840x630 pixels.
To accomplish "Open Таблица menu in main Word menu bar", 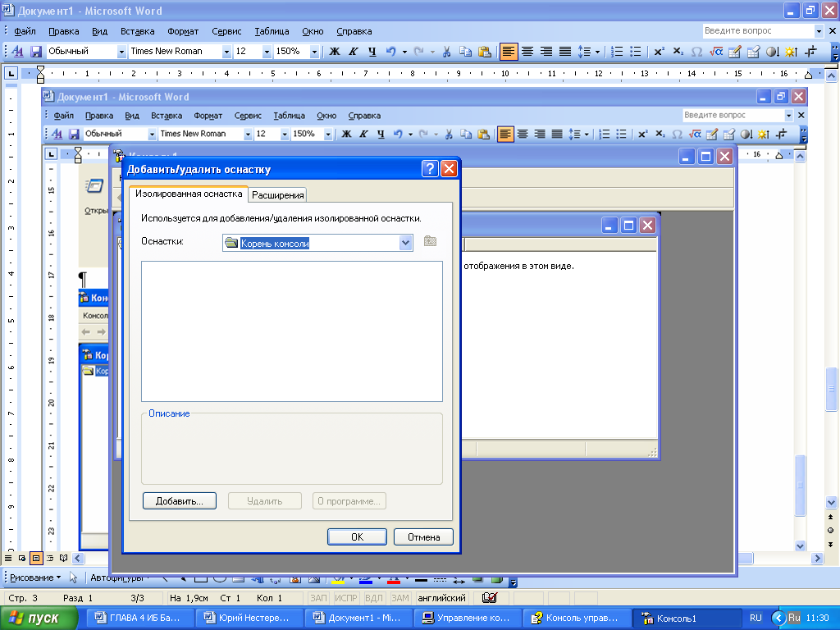I will click(x=272, y=31).
